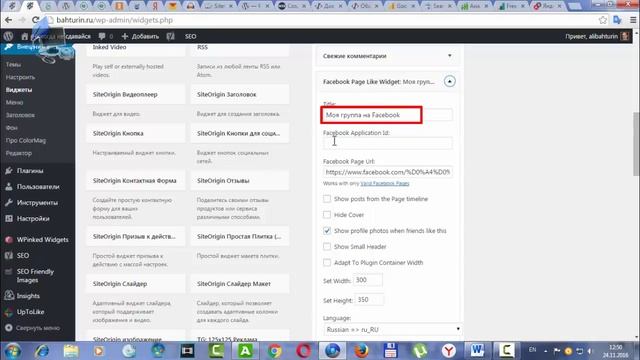This screenshot has height=360, width=640.
Task: Open Меню submenu link
Action: [14, 102]
